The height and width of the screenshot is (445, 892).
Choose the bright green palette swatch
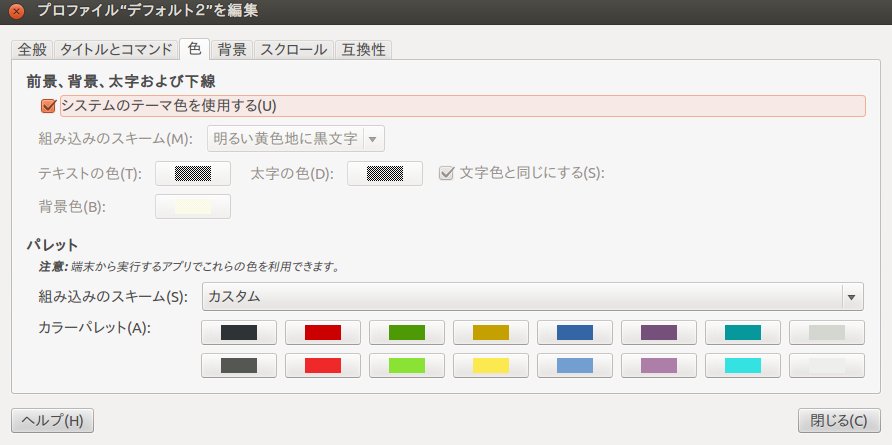407,365
